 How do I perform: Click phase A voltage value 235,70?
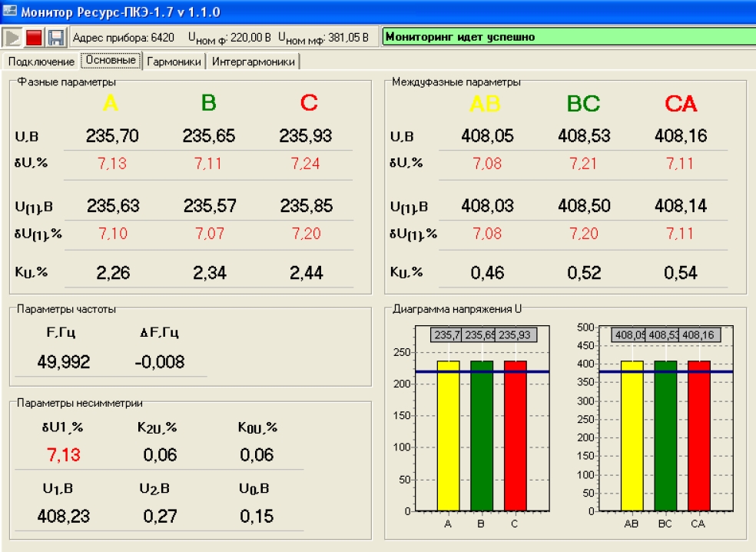tap(112, 136)
